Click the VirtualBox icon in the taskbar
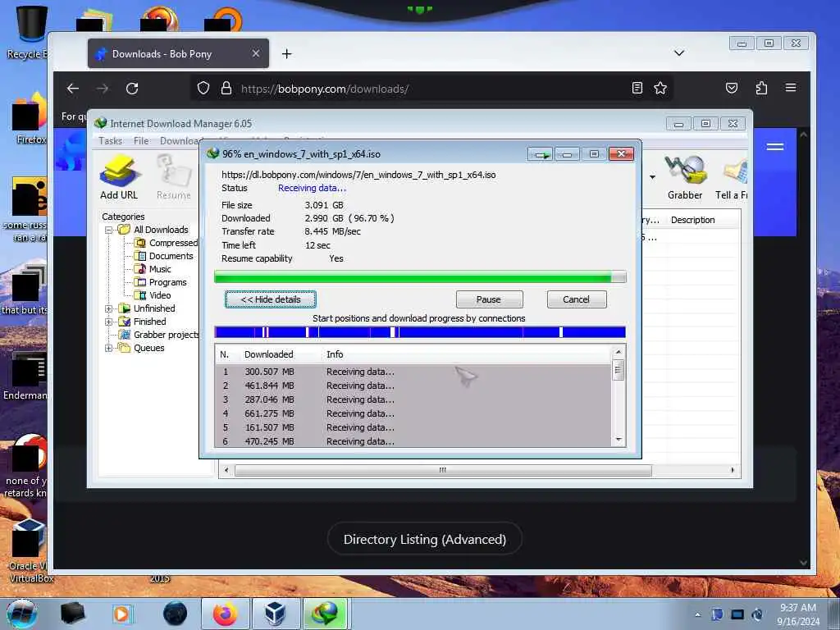This screenshot has height=630, width=840. [276, 614]
